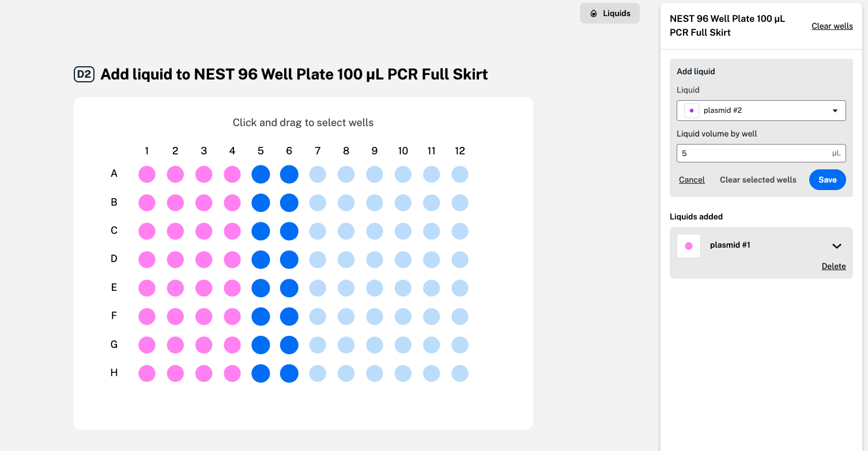Select well B10 on the plate

click(403, 203)
